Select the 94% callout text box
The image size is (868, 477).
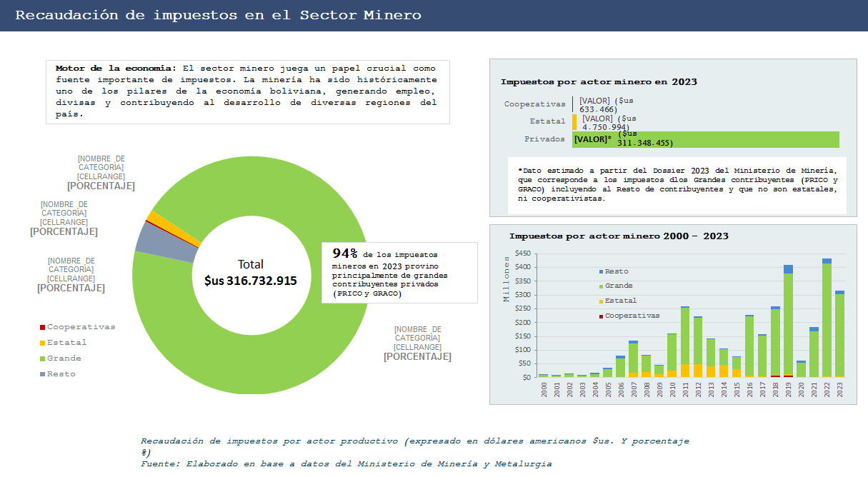point(399,273)
